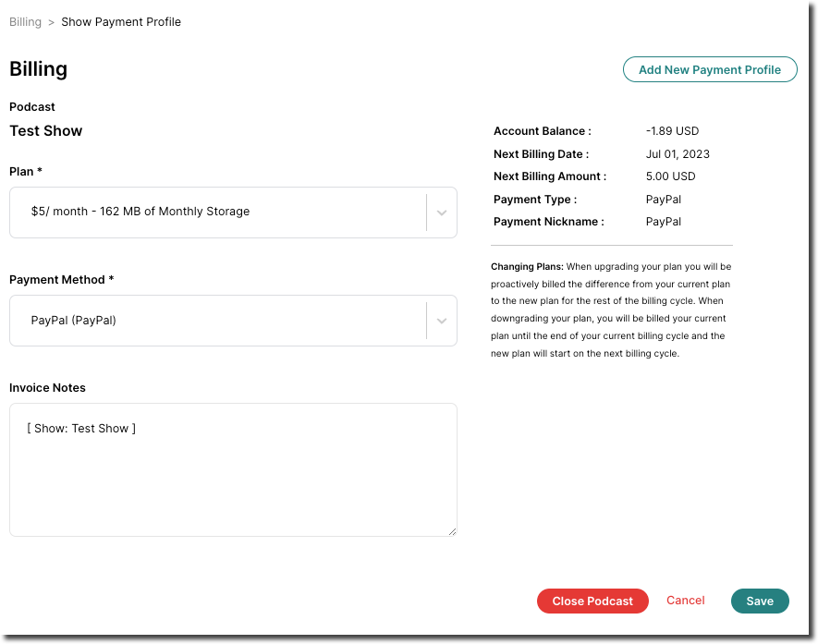Click the Cancel link

tap(685, 601)
